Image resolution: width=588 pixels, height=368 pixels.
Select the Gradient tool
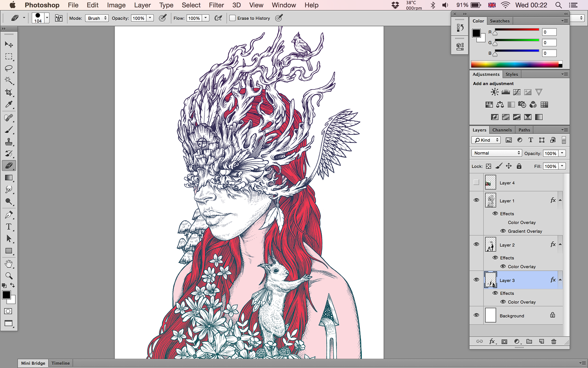point(9,178)
